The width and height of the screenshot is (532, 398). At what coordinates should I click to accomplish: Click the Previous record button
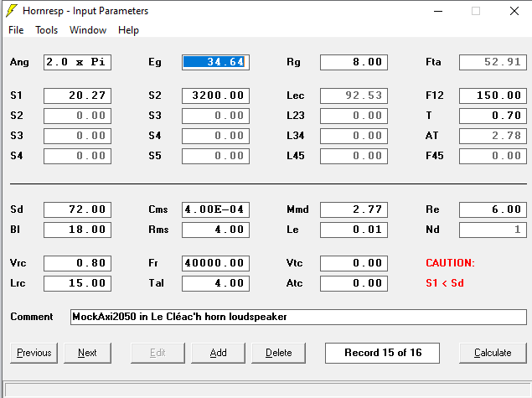click(34, 353)
